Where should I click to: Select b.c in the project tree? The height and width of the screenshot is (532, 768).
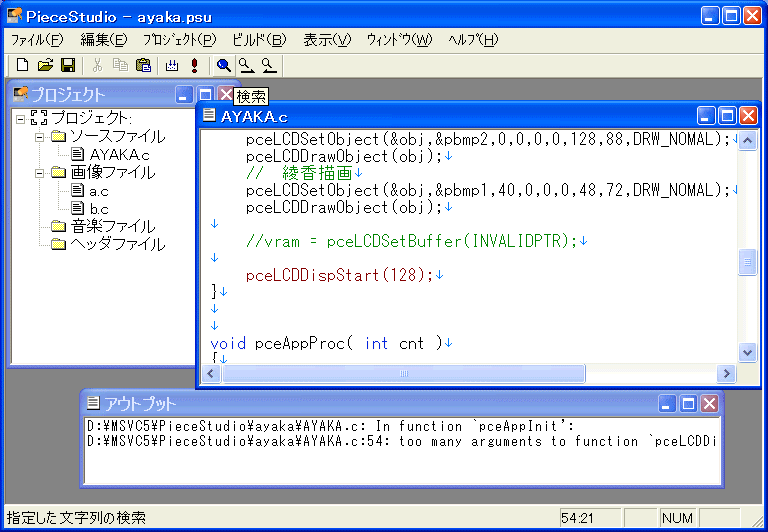99,209
